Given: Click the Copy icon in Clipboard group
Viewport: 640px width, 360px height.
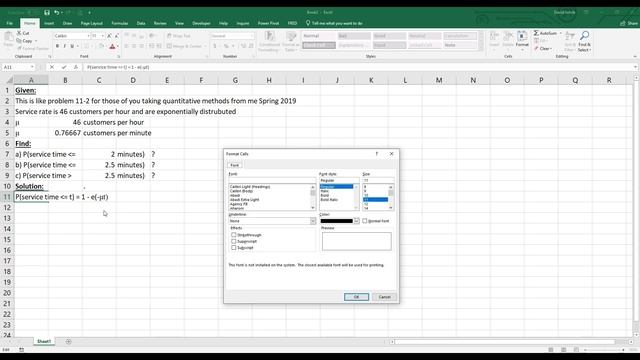Looking at the screenshot, I should pyautogui.click(x=19, y=41).
